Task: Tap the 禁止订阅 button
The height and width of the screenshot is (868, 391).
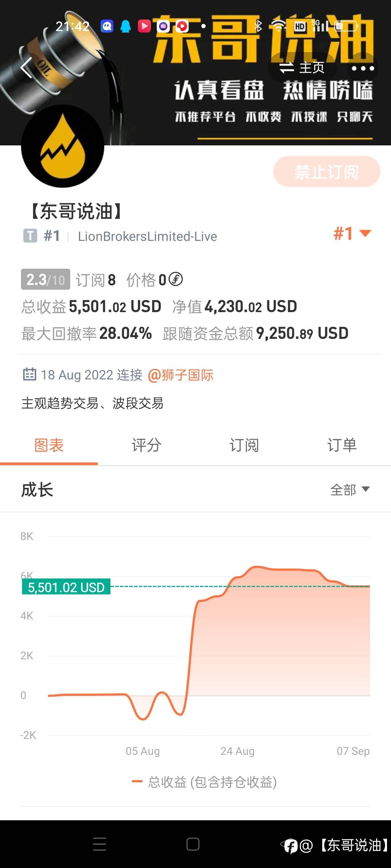Action: [327, 172]
